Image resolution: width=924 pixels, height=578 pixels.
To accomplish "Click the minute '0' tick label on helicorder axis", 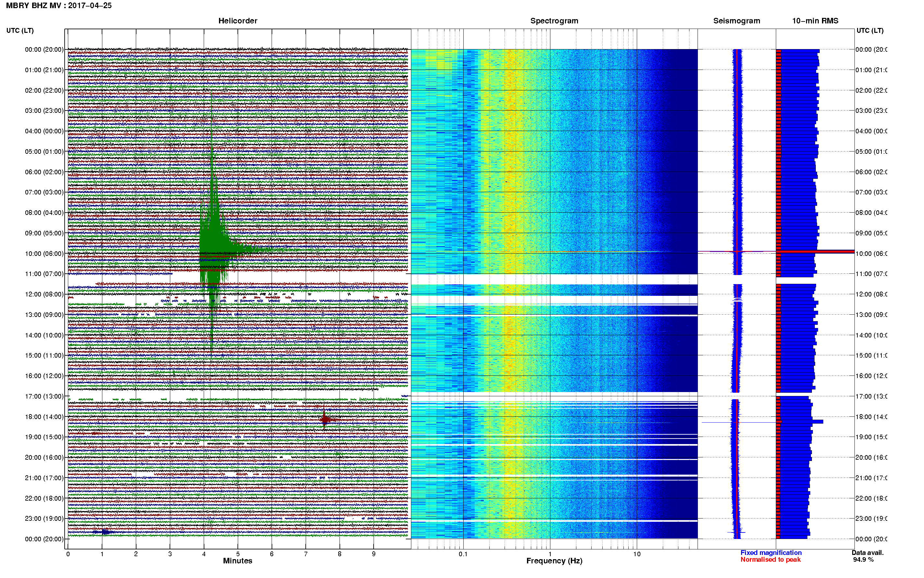I will pyautogui.click(x=68, y=554).
